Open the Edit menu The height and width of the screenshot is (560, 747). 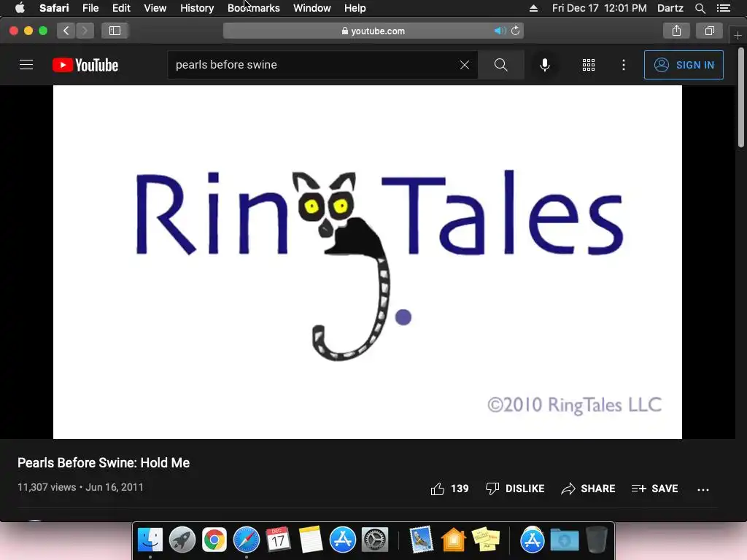tap(121, 8)
